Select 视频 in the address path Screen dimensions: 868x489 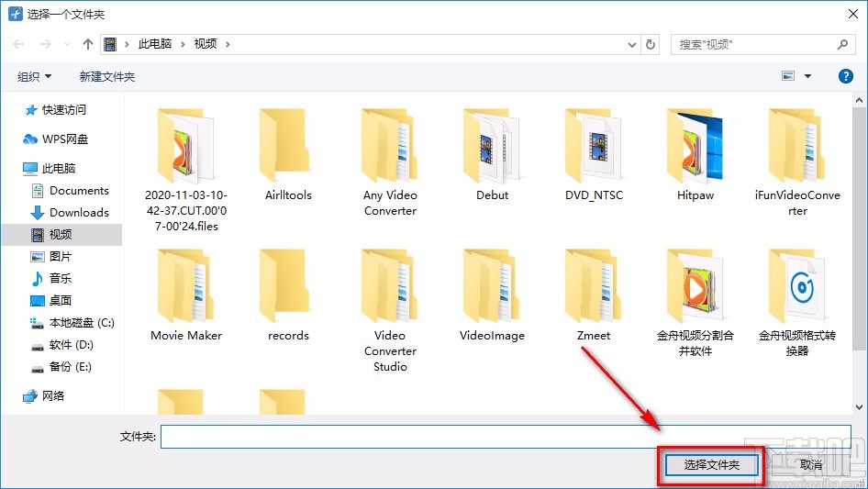click(x=206, y=44)
